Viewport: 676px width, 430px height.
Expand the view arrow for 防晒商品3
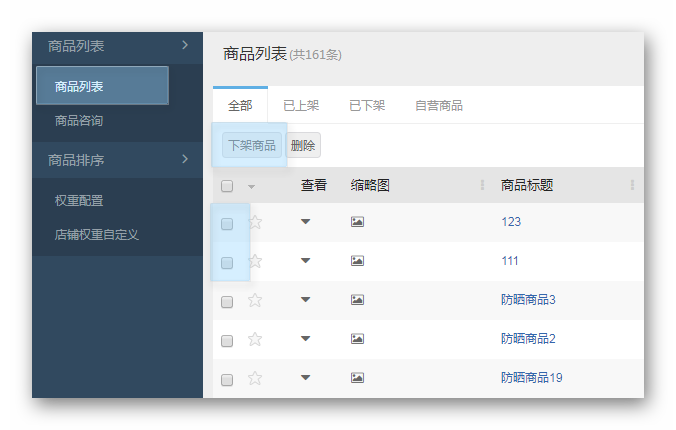tap(306, 300)
